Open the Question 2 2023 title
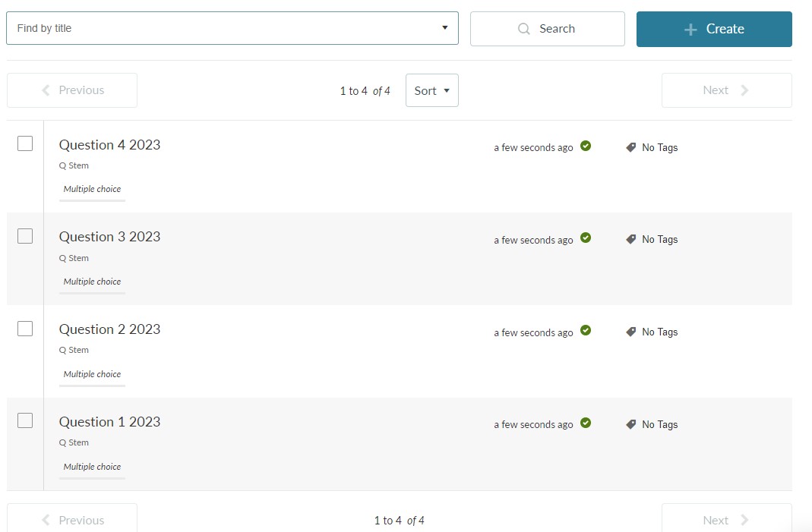Viewport: 812px width, 532px height. (110, 329)
